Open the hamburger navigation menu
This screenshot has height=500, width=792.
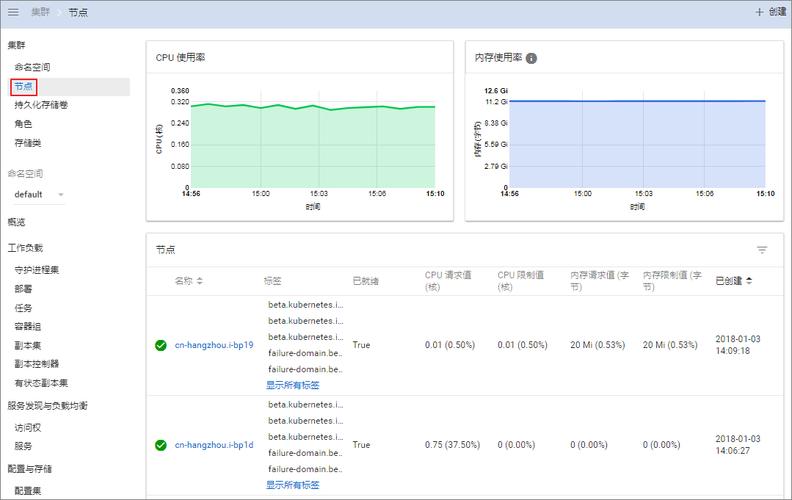click(x=13, y=12)
